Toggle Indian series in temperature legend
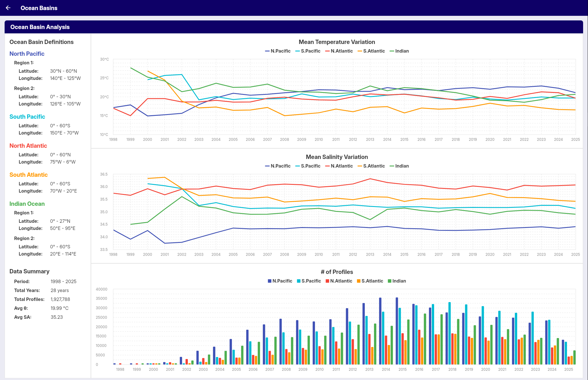Viewport: 588px width, 380px height. pos(399,51)
